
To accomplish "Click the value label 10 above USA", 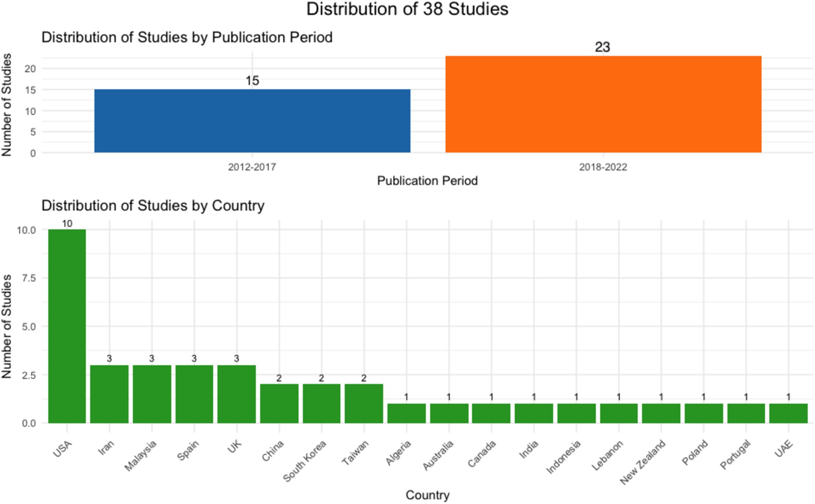I will (67, 224).
